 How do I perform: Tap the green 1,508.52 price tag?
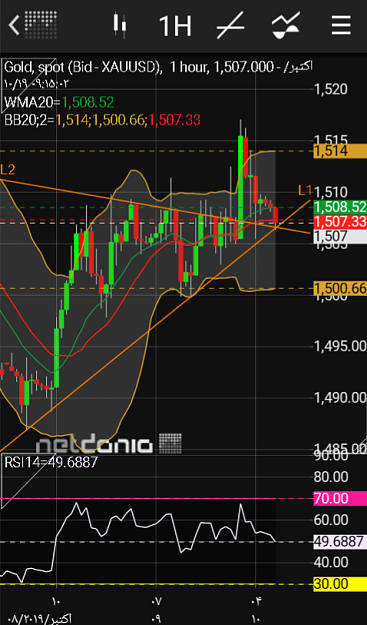click(340, 206)
